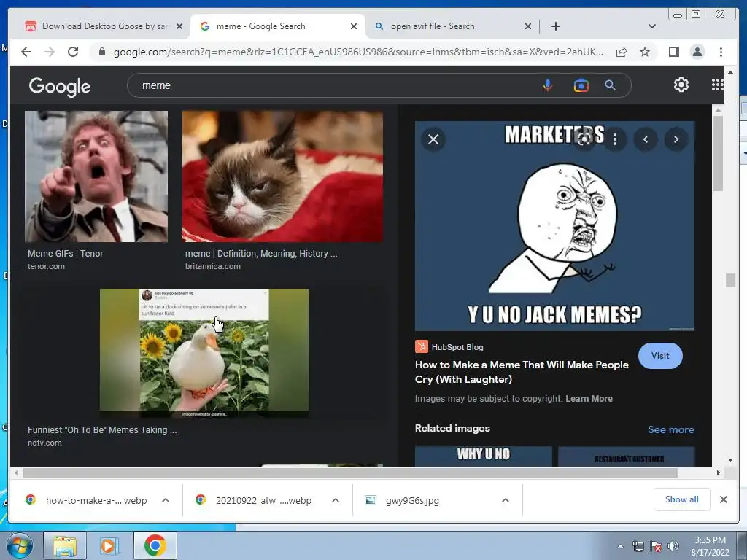Open downloaded 20210922_atw webp file

(263, 500)
